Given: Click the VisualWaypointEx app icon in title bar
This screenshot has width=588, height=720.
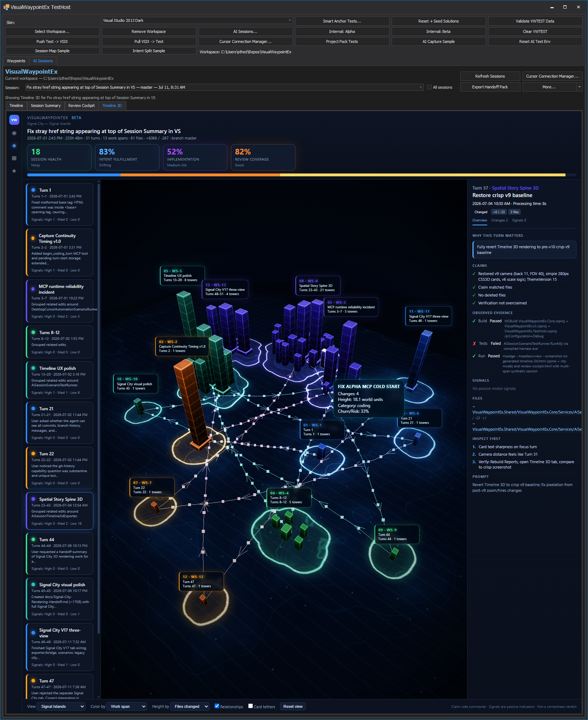Looking at the screenshot, I should point(6,7).
